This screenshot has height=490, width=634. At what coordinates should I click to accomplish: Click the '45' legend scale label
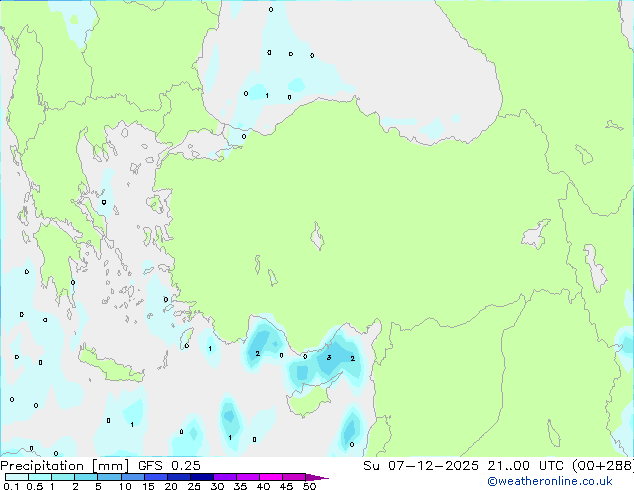(x=286, y=486)
